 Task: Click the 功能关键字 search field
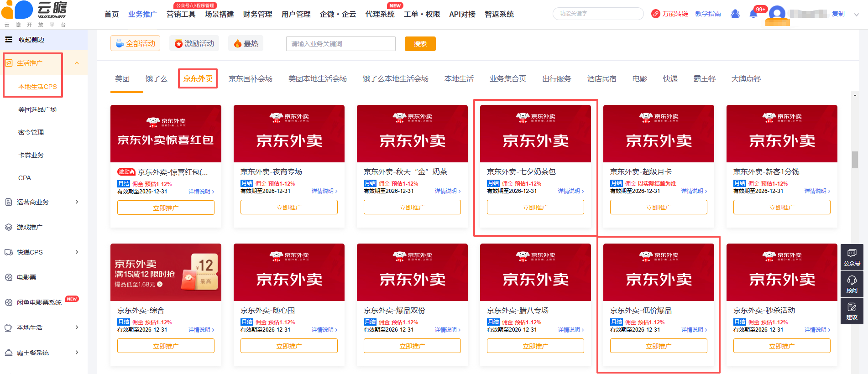coord(598,14)
